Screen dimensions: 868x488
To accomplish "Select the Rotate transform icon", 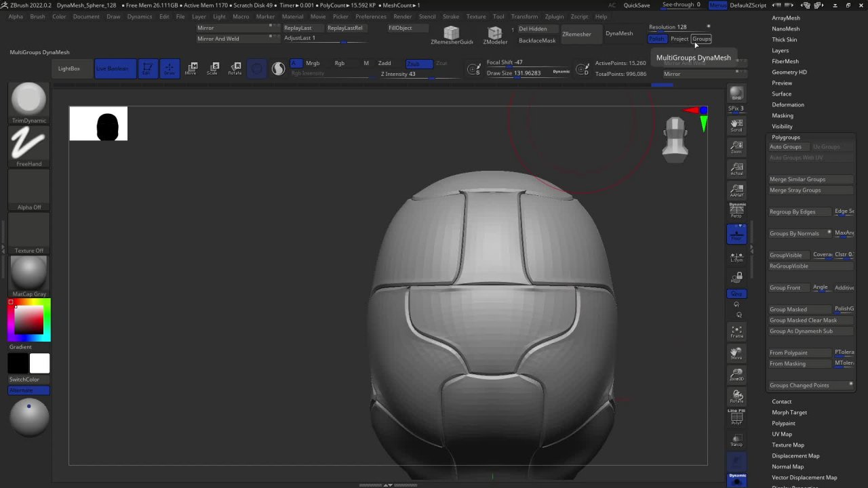I will click(x=235, y=68).
